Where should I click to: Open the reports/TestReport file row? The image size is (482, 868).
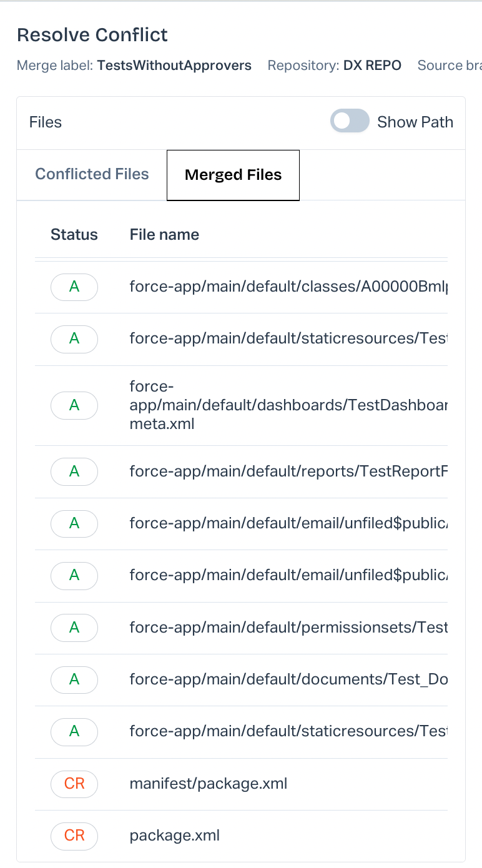pos(288,471)
